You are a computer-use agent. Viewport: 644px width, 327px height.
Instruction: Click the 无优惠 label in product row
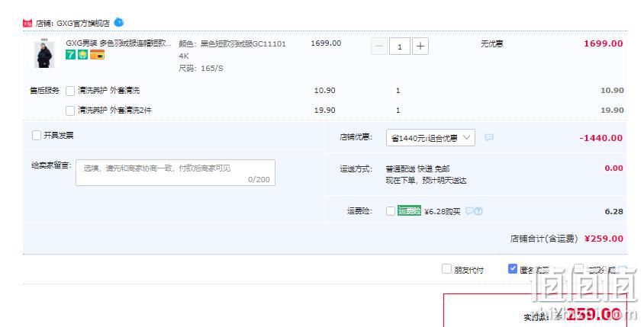(491, 43)
